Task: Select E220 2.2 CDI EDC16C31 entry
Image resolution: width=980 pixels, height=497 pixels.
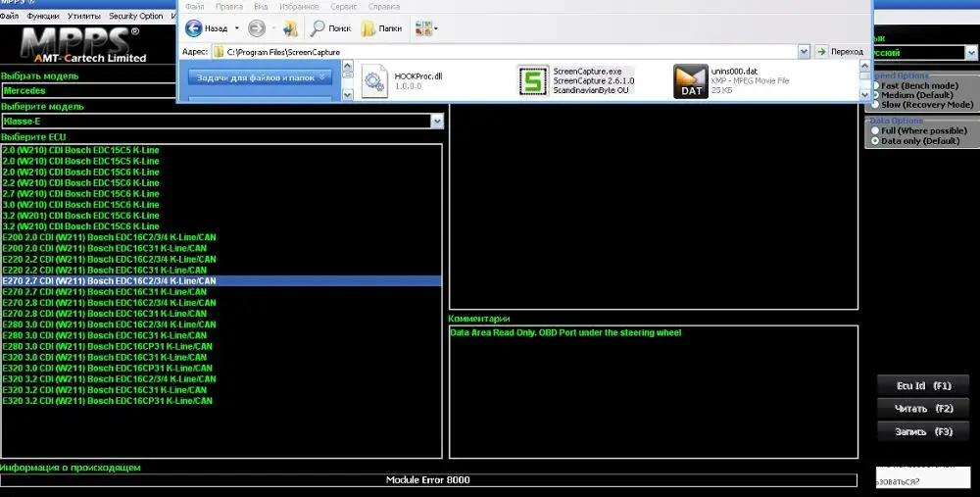Action: point(105,271)
